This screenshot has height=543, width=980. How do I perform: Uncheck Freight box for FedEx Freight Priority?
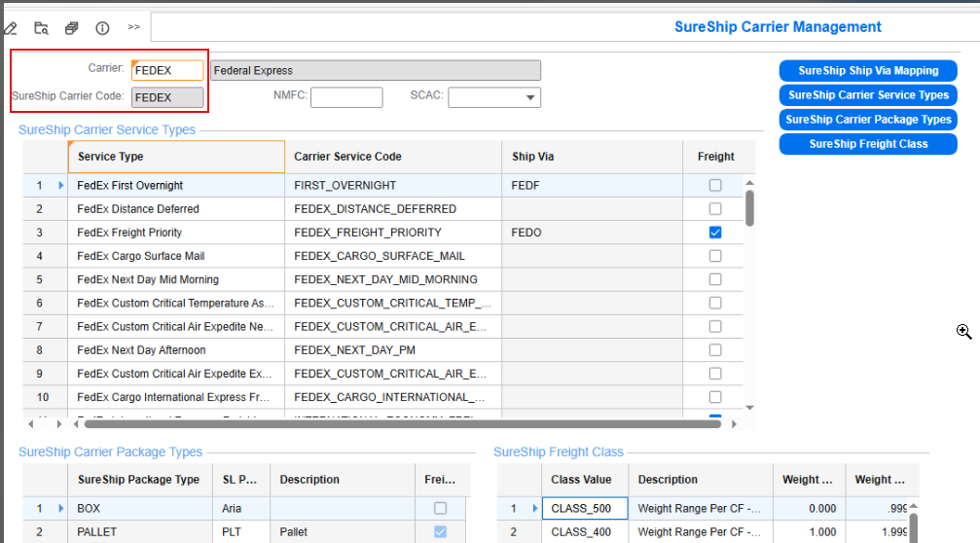715,233
